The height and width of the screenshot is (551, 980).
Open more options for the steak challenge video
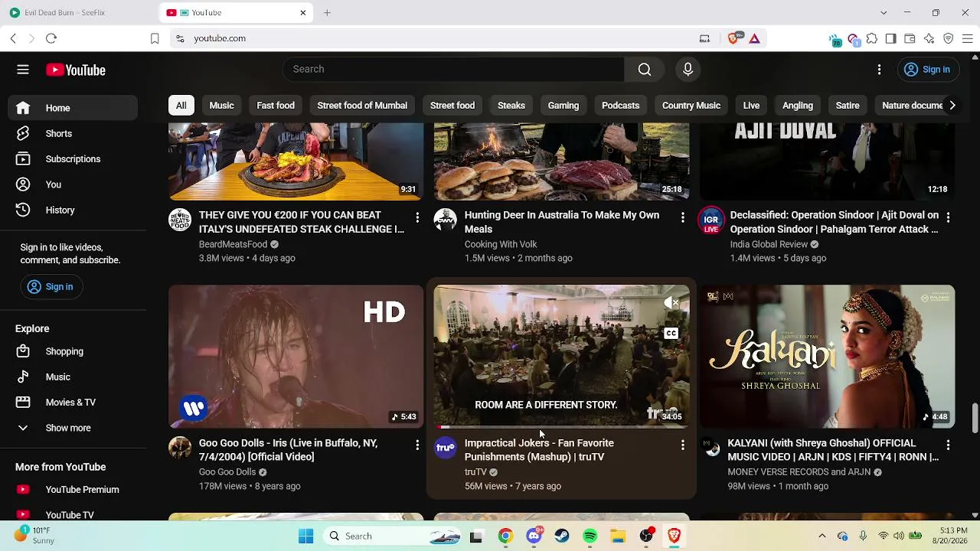pyautogui.click(x=417, y=217)
